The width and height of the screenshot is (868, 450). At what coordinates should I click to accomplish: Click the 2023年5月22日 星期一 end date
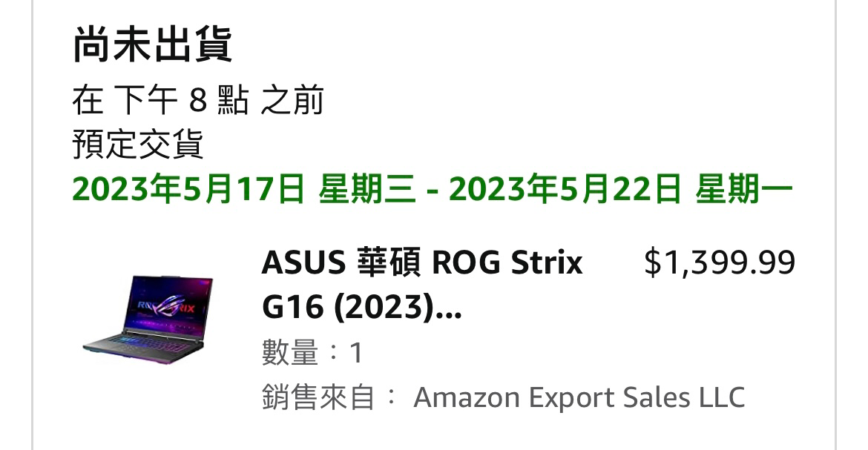[x=621, y=189]
